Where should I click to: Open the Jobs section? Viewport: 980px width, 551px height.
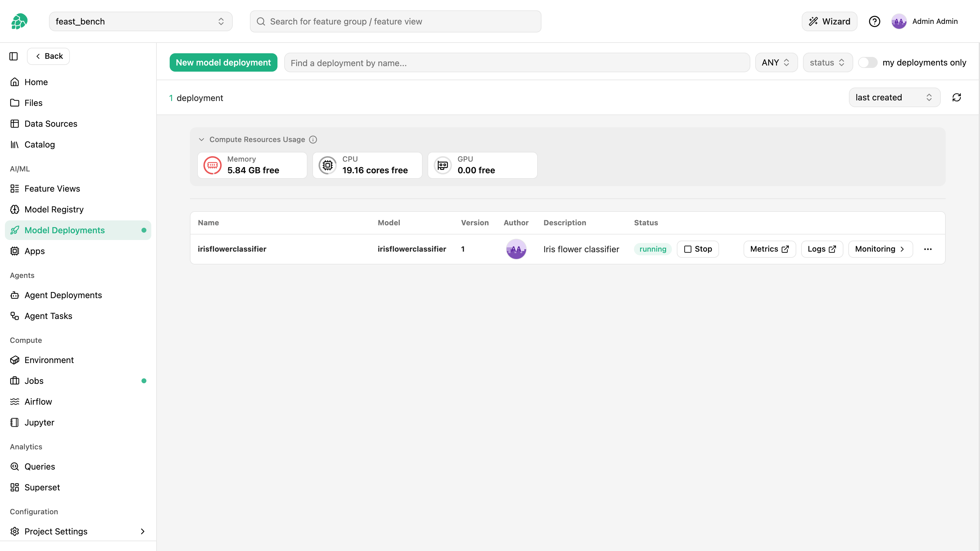point(78,380)
